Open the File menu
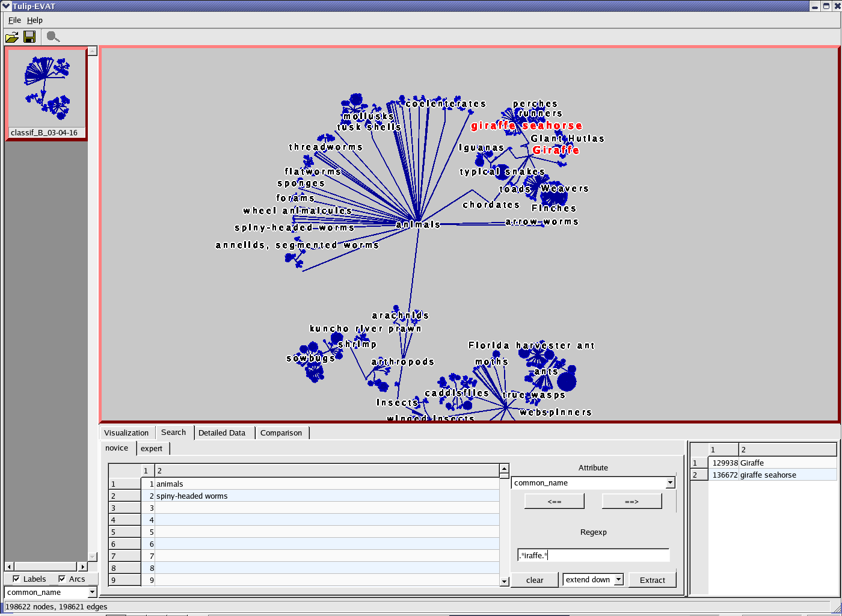The height and width of the screenshot is (616, 842). [x=14, y=20]
